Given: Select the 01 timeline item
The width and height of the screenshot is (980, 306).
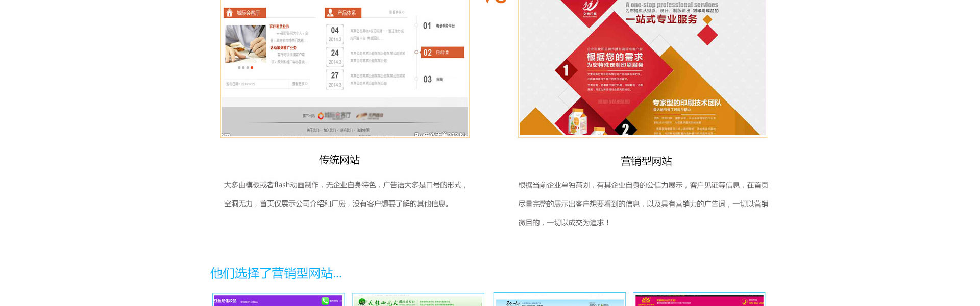Looking at the screenshot, I should pyautogui.click(x=438, y=26).
